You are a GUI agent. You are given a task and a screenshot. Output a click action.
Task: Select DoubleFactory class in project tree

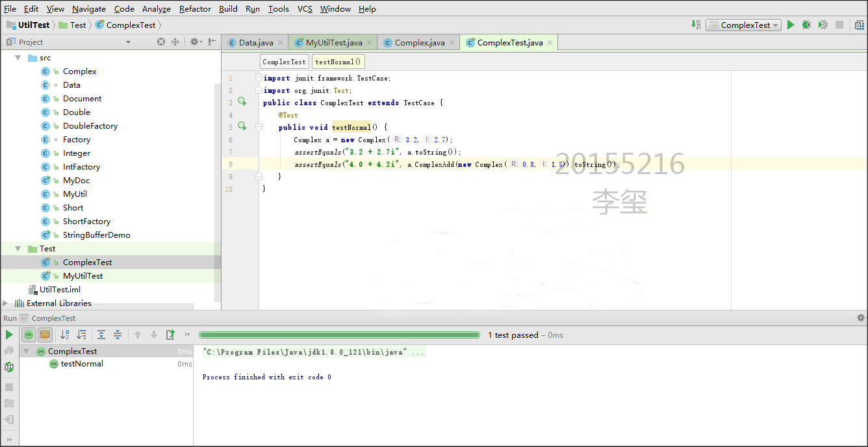pos(90,126)
